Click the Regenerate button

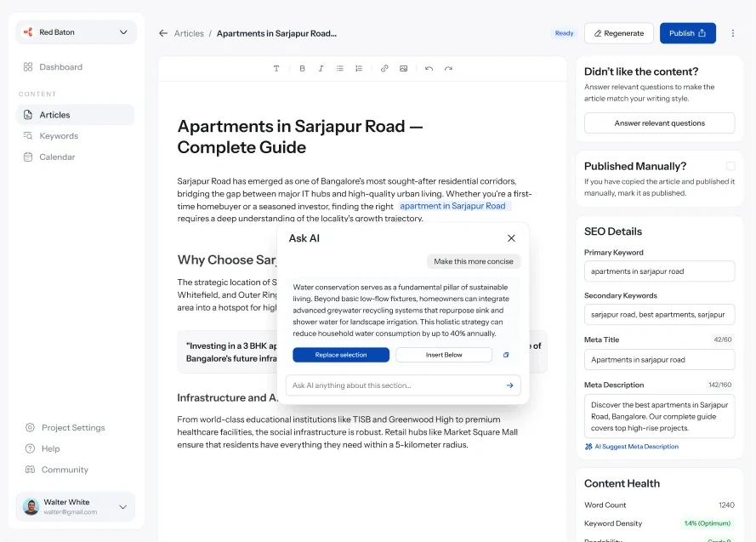(618, 33)
